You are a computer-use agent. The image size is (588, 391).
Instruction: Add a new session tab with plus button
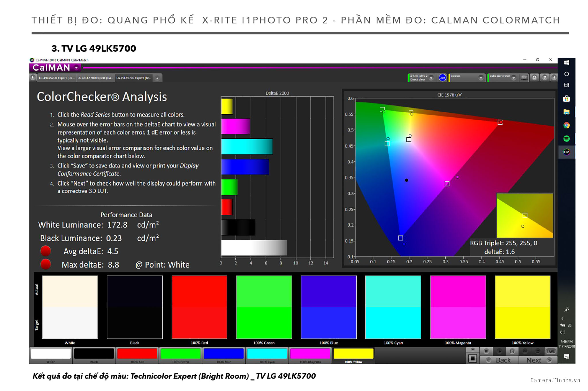(x=157, y=78)
